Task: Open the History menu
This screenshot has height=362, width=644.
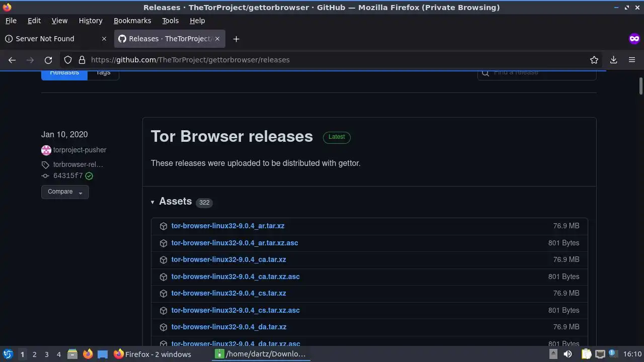Action: (91, 21)
